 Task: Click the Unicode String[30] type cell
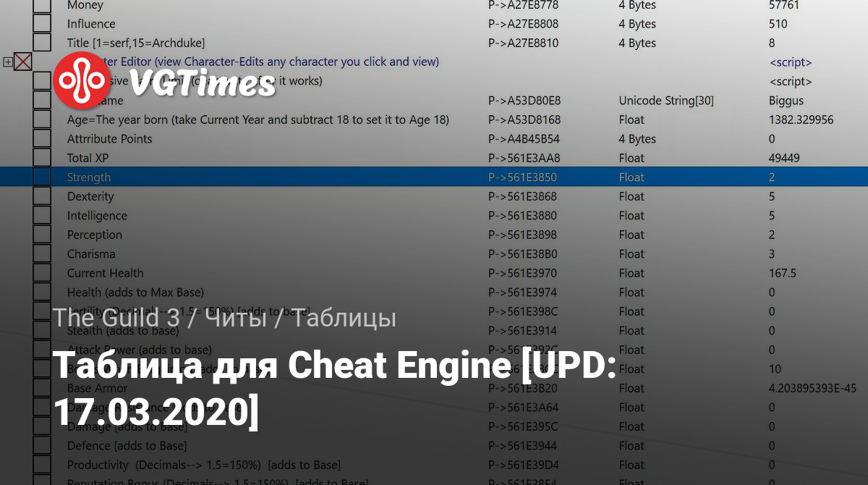[666, 101]
